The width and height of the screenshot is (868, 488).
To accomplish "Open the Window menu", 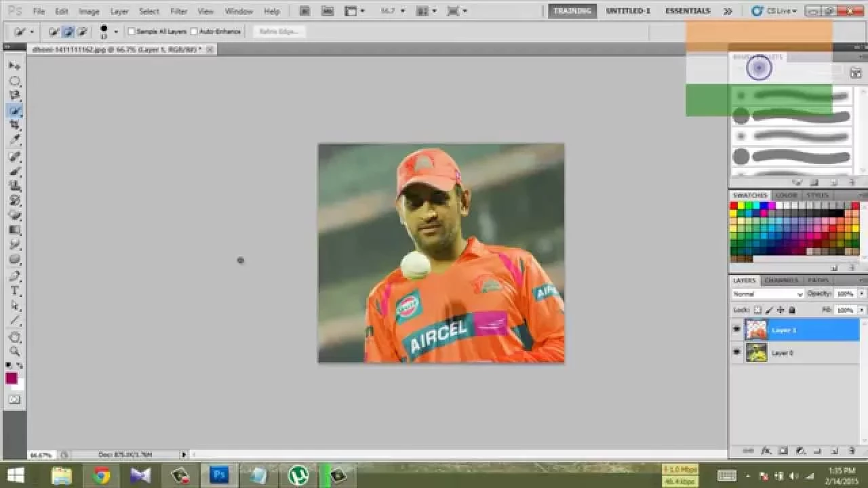I will [x=238, y=12].
